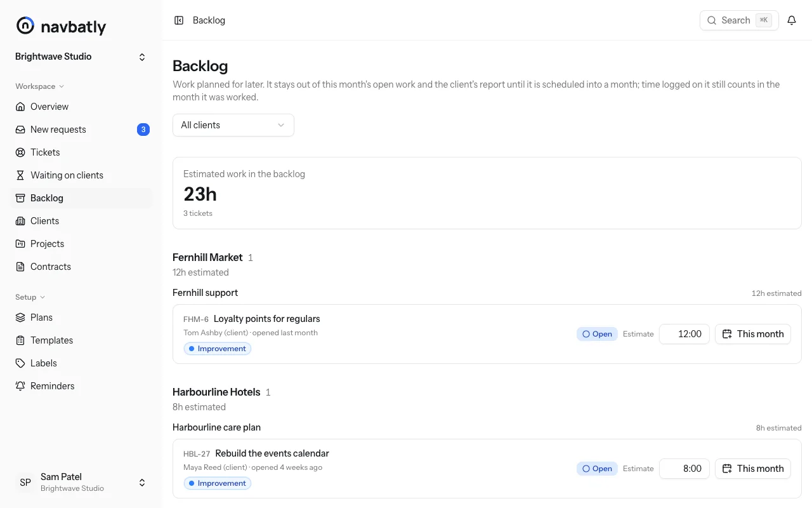Schedule Rebuild the events calendar This month
This screenshot has height=508, width=812.
coord(753,469)
